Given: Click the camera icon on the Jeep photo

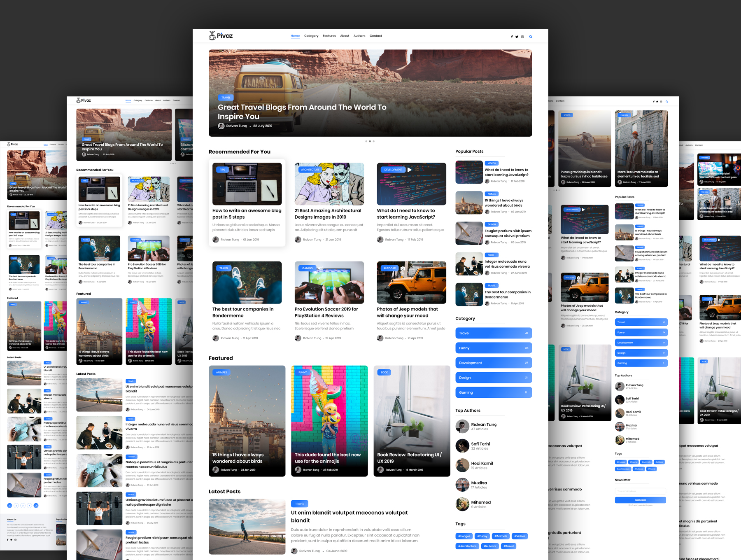Looking at the screenshot, I should pyautogui.click(x=403, y=268).
